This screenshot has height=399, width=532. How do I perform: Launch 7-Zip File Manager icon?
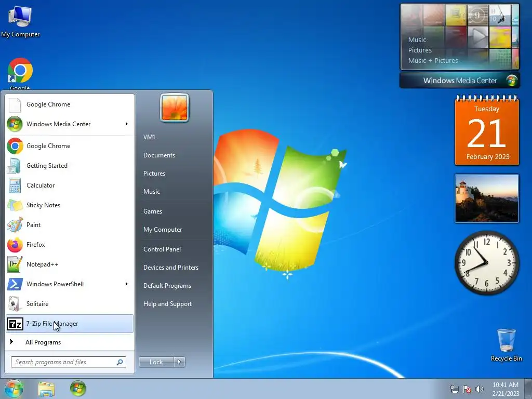click(x=15, y=324)
